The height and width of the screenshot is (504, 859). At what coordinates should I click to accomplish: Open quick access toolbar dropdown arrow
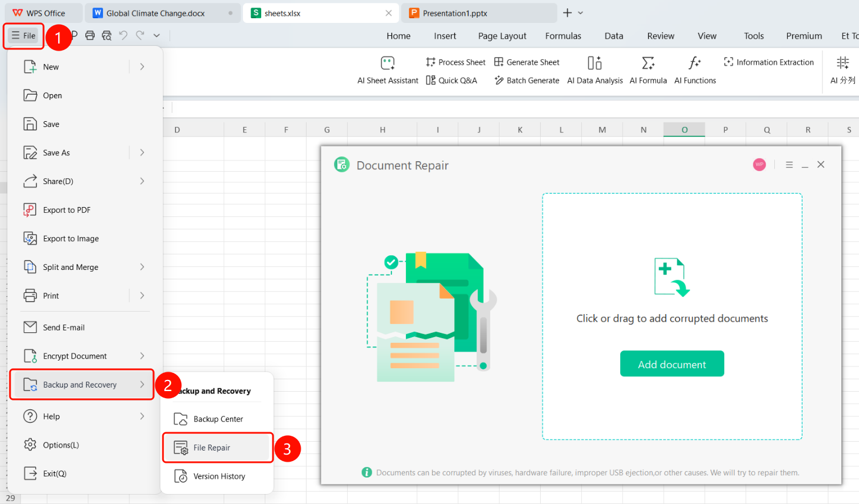157,35
